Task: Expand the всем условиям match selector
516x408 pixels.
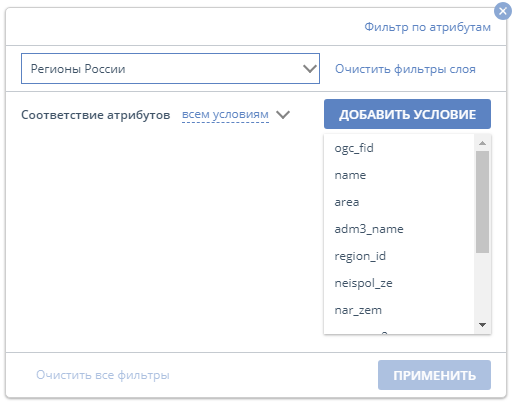Action: (x=225, y=114)
